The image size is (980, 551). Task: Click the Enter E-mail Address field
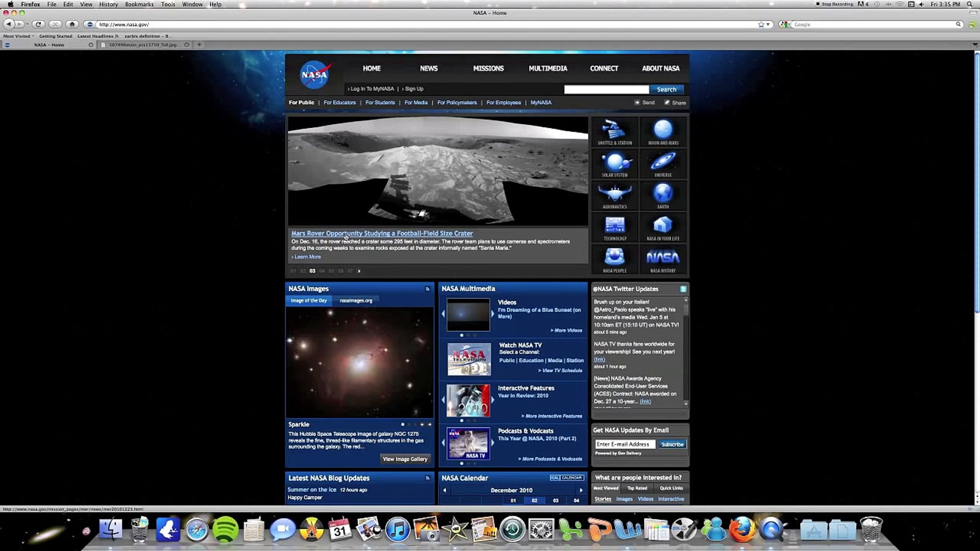click(x=625, y=444)
